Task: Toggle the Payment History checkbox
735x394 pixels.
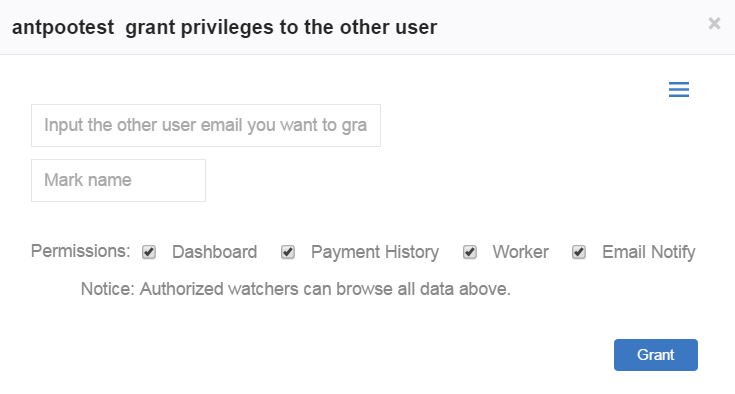Action: [288, 252]
